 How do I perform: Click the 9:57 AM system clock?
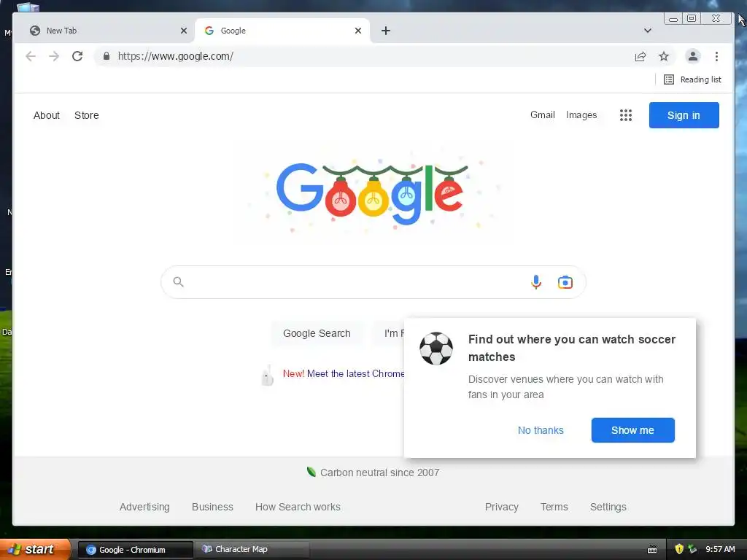tap(720, 549)
